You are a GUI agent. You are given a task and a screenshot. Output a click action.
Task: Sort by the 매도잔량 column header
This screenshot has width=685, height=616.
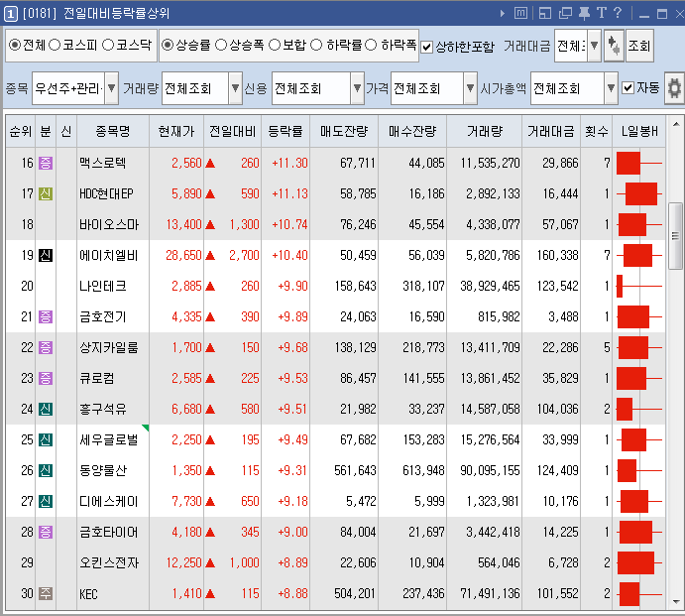coord(344,131)
